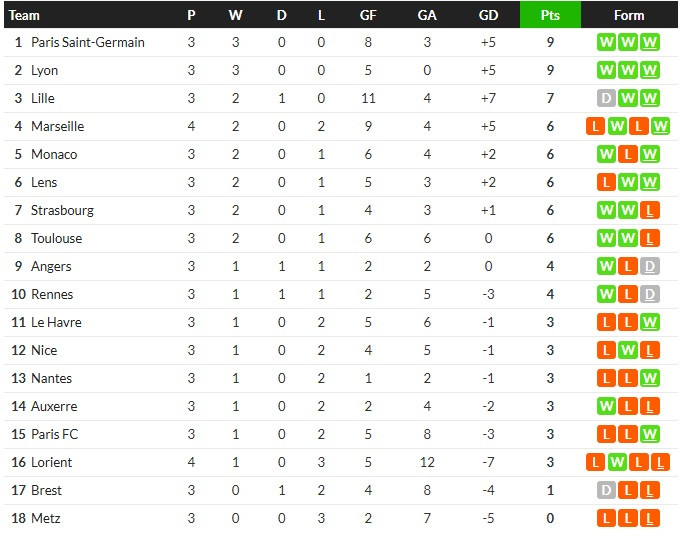Image resolution: width=681 pixels, height=541 pixels.
Task: Click Angers' grey underlined D form badge
Action: pos(649,267)
